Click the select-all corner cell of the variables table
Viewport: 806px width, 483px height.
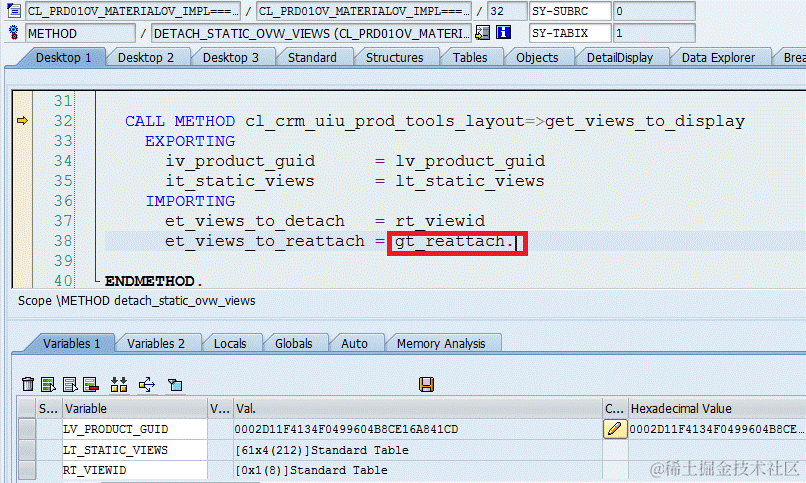(26, 408)
